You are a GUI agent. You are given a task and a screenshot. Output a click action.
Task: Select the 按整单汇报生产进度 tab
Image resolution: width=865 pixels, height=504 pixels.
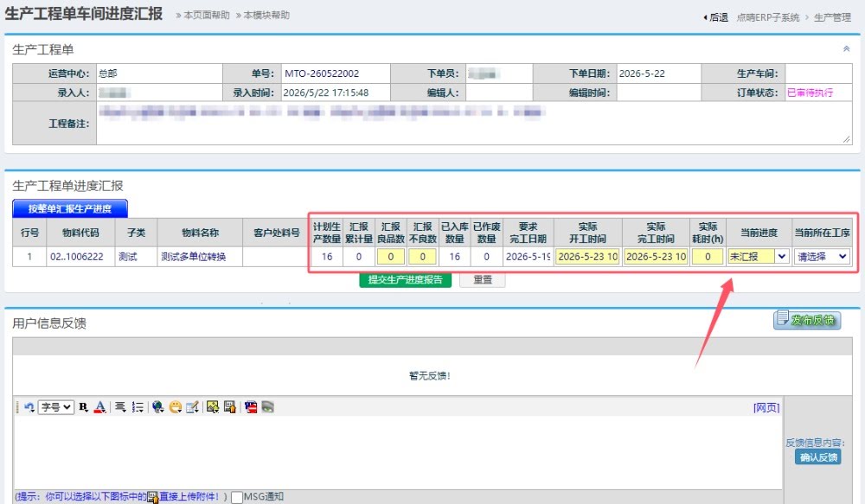pyautogui.click(x=70, y=208)
